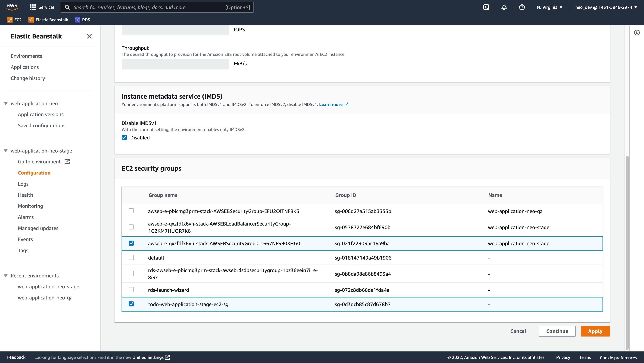The width and height of the screenshot is (644, 363).
Task: Click the AWS logo home icon
Action: 12,7
